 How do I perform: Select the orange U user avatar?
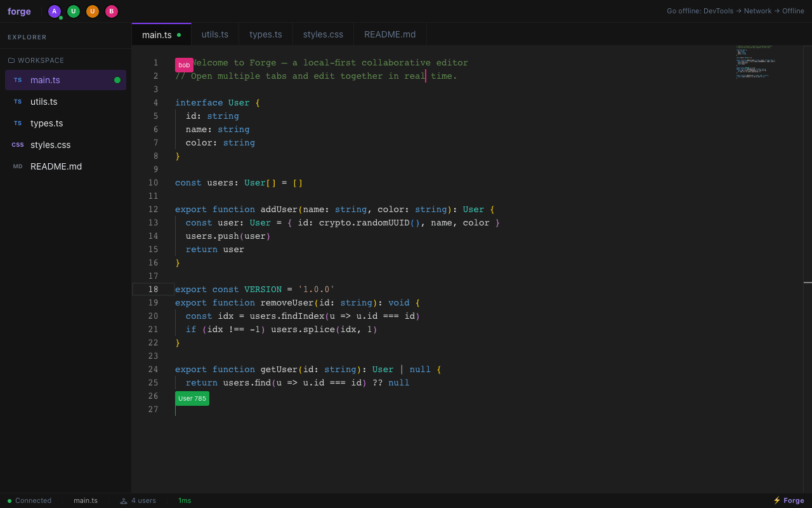click(93, 11)
